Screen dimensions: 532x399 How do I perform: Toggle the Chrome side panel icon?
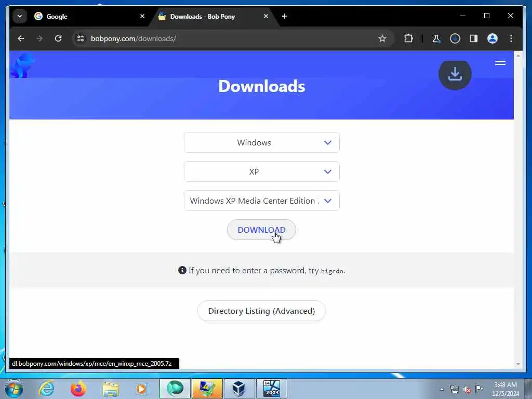click(474, 38)
